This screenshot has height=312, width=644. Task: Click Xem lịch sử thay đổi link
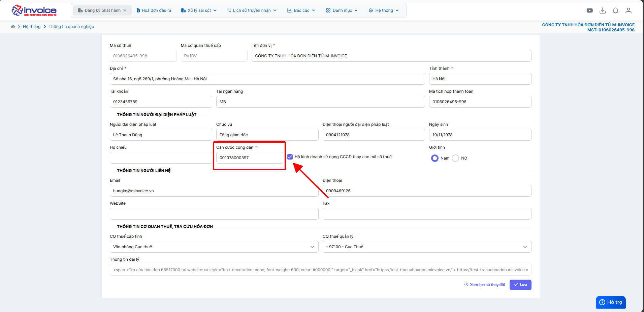coord(484,285)
